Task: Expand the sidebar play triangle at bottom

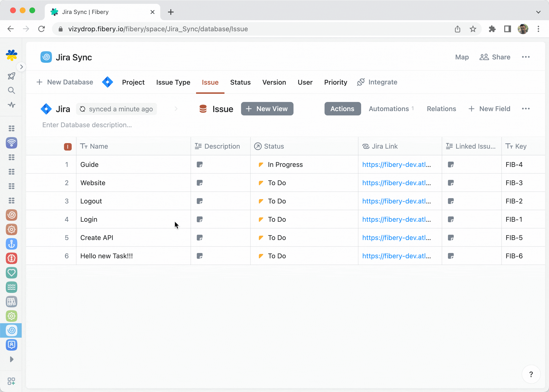Action: tap(11, 359)
